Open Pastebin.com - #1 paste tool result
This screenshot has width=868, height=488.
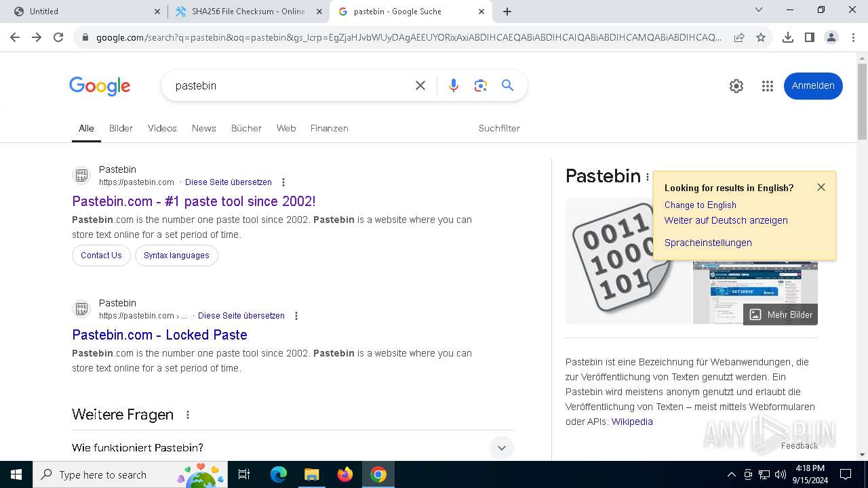click(x=194, y=201)
